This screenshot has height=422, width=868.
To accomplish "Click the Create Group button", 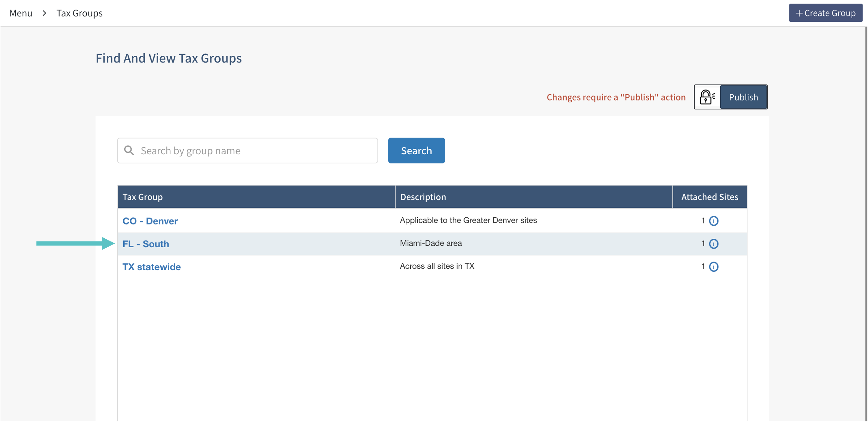I will coord(825,13).
